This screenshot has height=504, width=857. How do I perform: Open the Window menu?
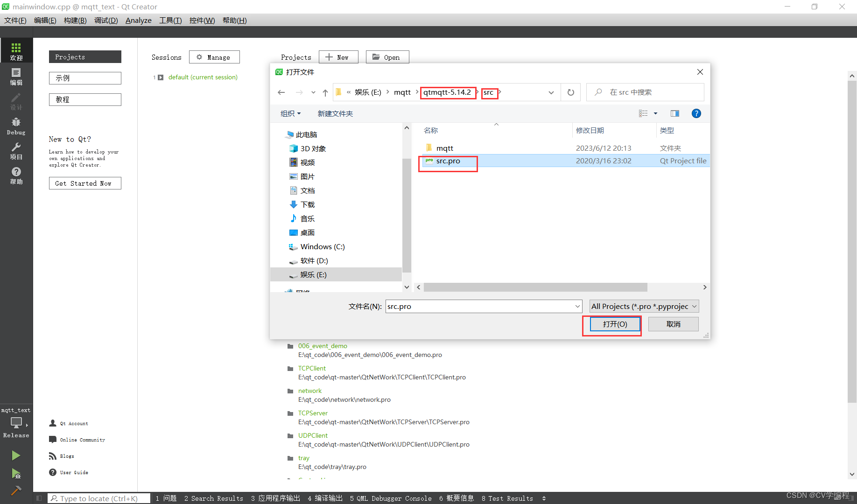pos(202,20)
